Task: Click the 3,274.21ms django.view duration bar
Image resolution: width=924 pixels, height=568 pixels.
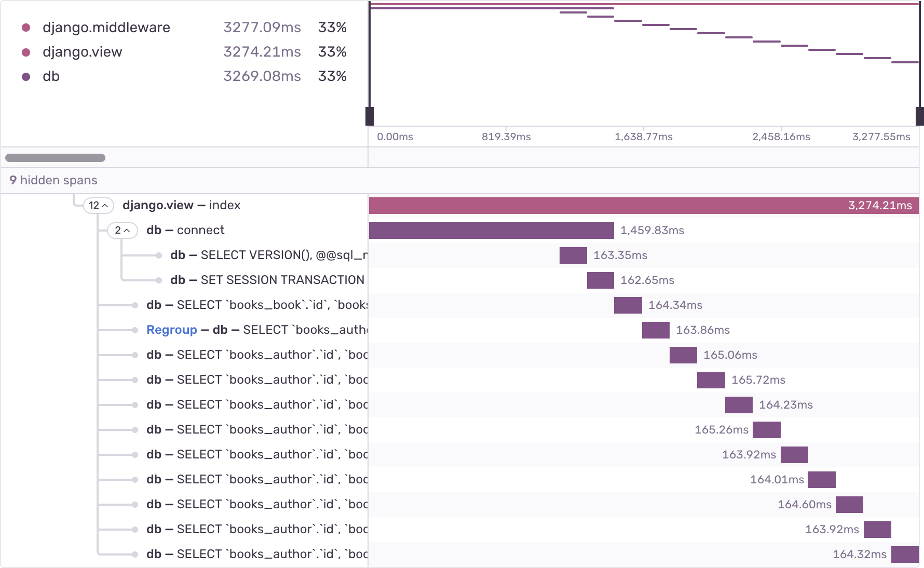Action: pyautogui.click(x=644, y=206)
